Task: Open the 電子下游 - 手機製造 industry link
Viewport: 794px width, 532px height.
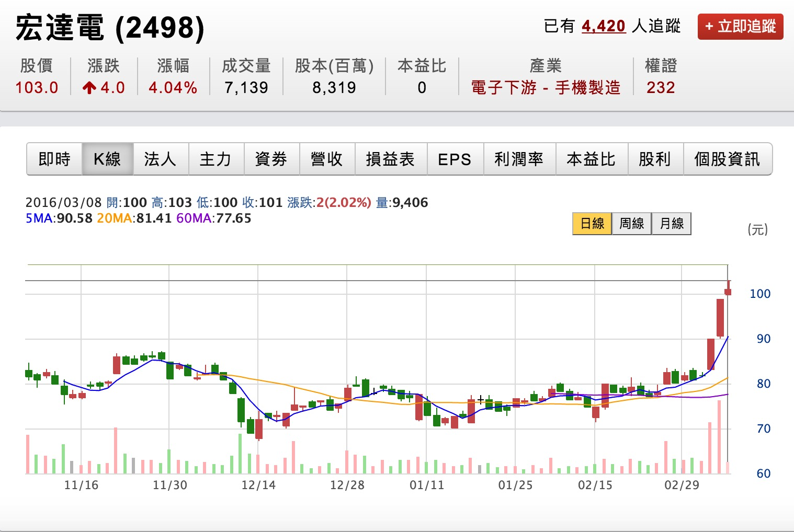Action: click(546, 87)
